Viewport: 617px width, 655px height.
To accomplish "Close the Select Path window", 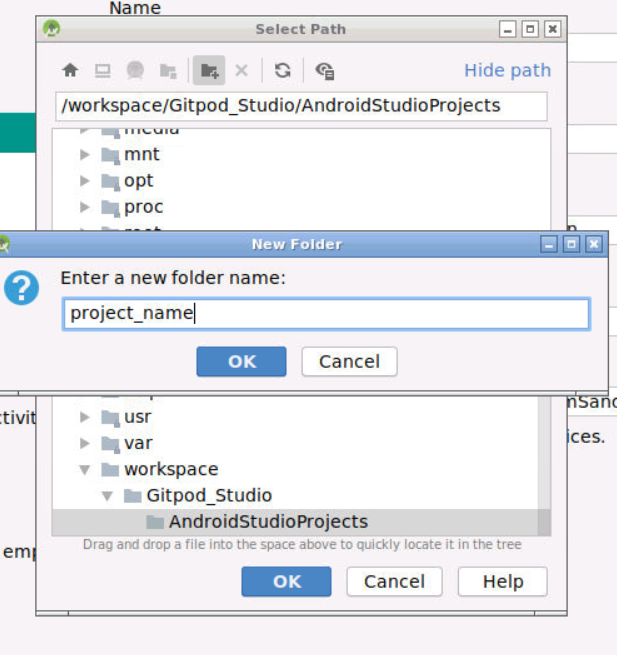I will click(552, 29).
